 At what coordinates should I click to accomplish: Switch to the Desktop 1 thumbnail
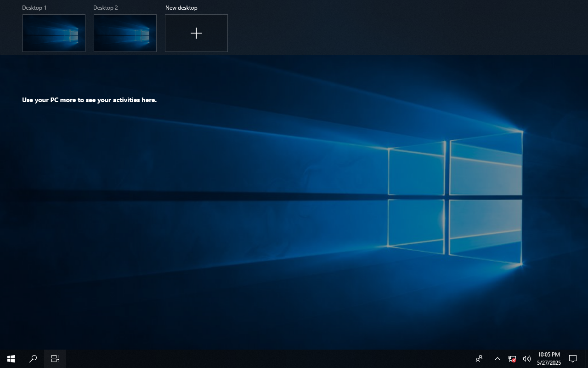click(54, 33)
